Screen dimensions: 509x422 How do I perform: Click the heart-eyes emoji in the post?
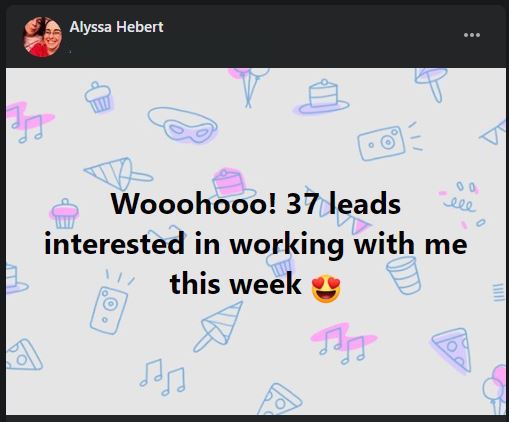pos(326,289)
